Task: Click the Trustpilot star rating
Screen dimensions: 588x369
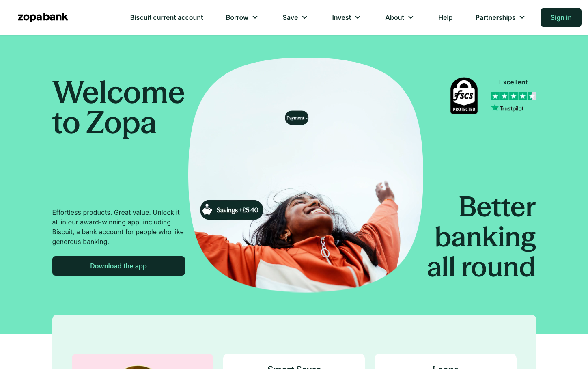Action: tap(513, 96)
